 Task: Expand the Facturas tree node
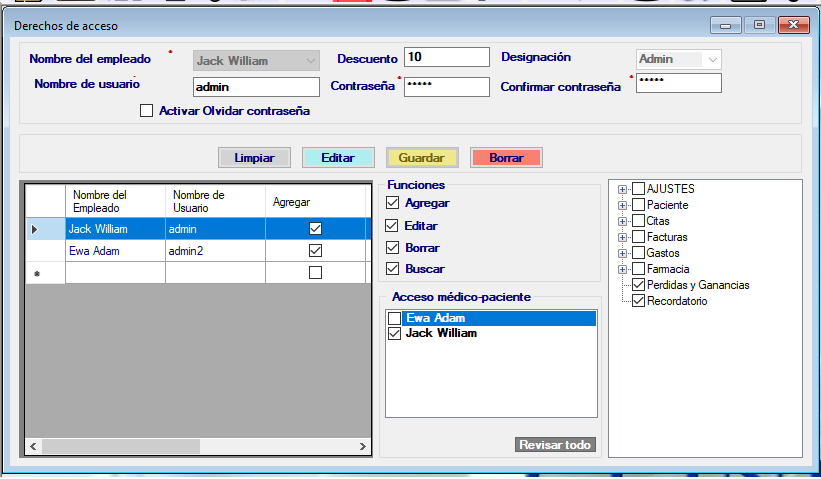coord(623,237)
